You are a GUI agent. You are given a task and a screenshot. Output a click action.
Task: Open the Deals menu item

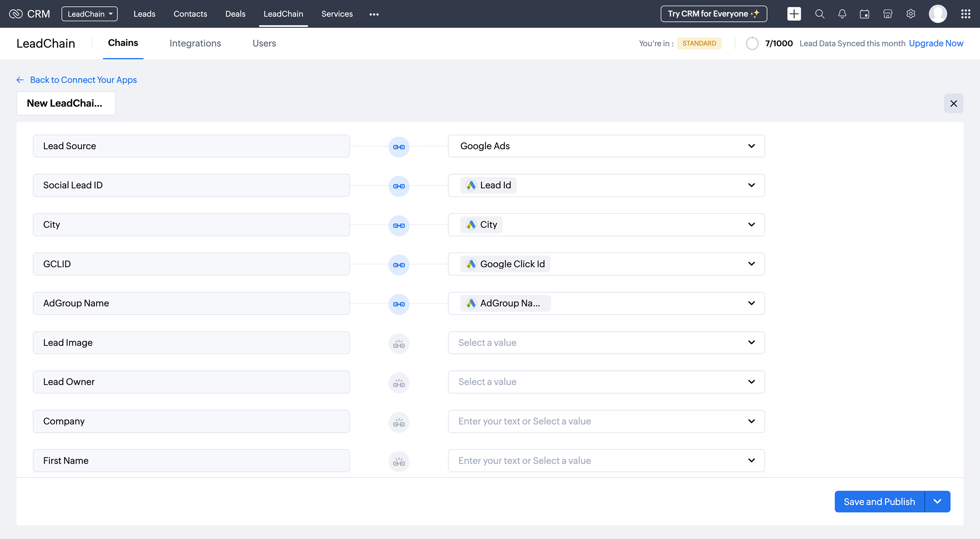coord(235,14)
